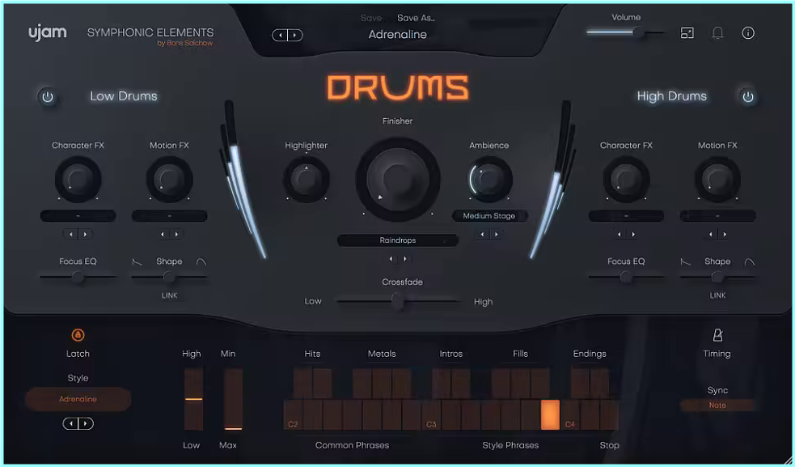Adjust the High Drums Focus EQ slider

626,277
